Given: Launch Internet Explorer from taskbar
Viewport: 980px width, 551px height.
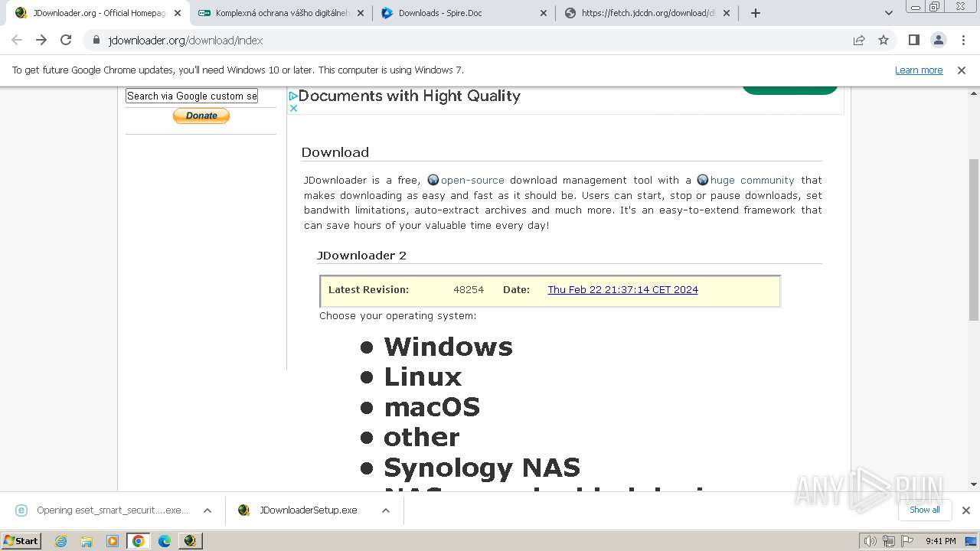Looking at the screenshot, I should 60,541.
